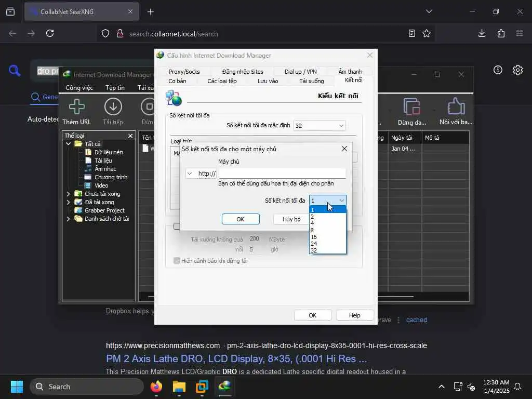Select Âm nhạc category
Viewport: 532px width, 399px height.
pyautogui.click(x=105, y=169)
